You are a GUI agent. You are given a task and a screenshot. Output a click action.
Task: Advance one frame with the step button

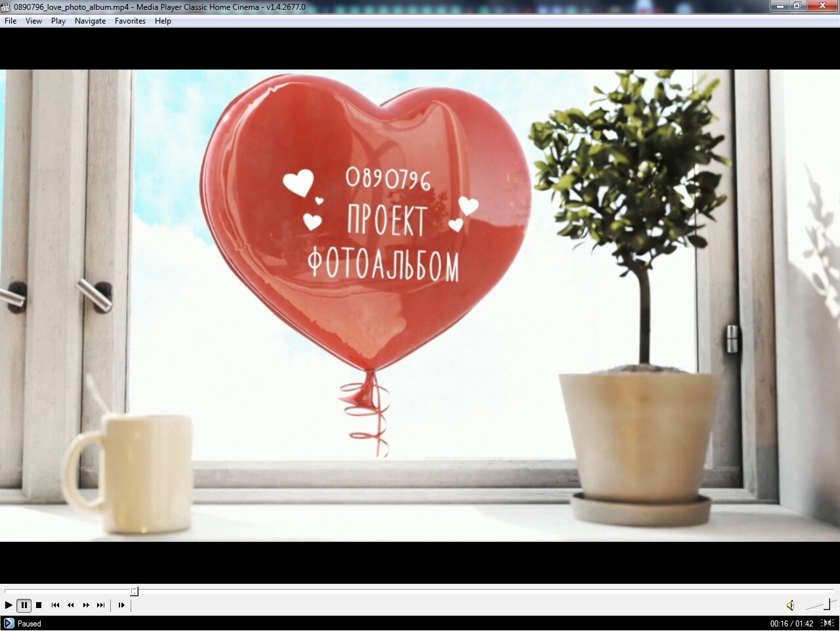point(121,605)
